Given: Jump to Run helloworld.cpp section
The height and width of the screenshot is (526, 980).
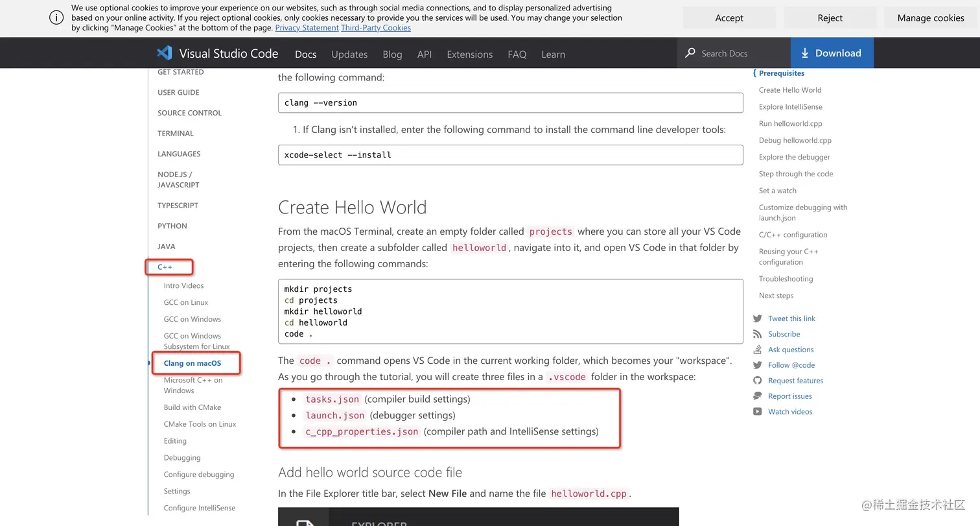Looking at the screenshot, I should tap(791, 124).
